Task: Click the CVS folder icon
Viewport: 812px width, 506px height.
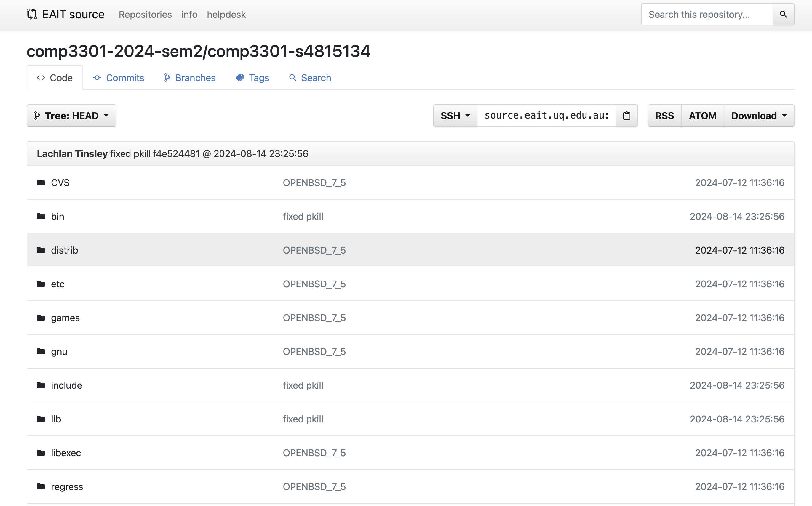Action: coord(41,182)
